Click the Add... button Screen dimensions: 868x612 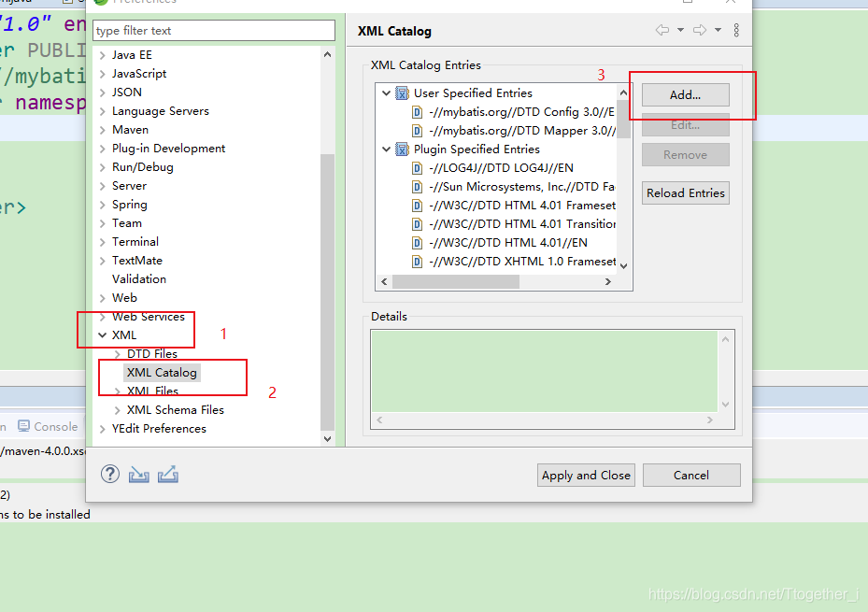pos(685,95)
